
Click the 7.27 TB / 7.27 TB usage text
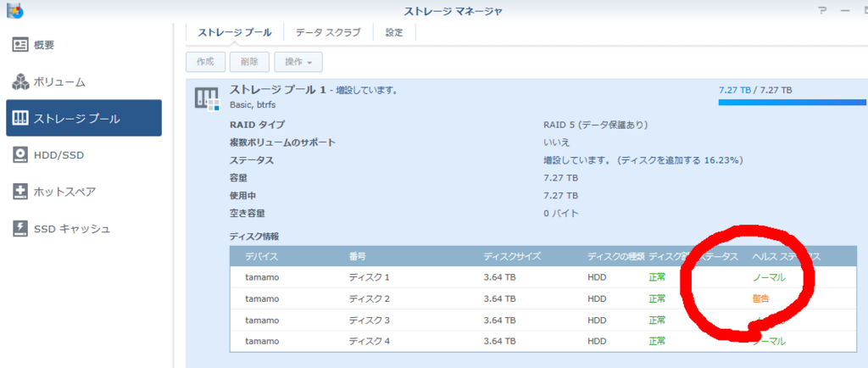click(755, 90)
